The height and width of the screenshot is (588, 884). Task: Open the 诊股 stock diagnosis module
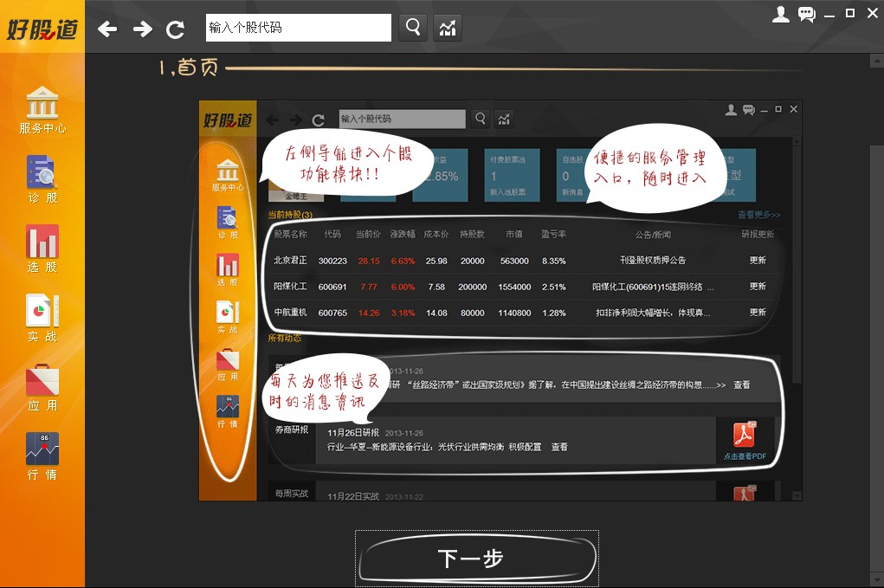(42, 179)
